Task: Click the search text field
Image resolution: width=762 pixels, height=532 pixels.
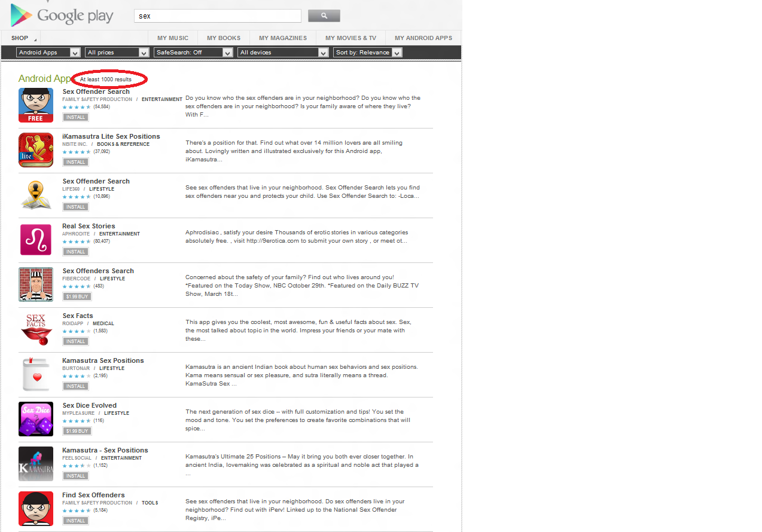Action: click(x=218, y=16)
